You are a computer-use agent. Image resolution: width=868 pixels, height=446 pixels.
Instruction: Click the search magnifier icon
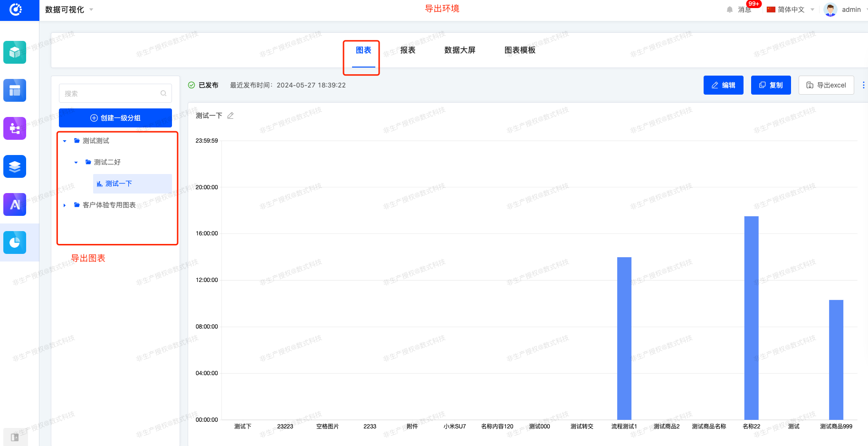pos(163,94)
